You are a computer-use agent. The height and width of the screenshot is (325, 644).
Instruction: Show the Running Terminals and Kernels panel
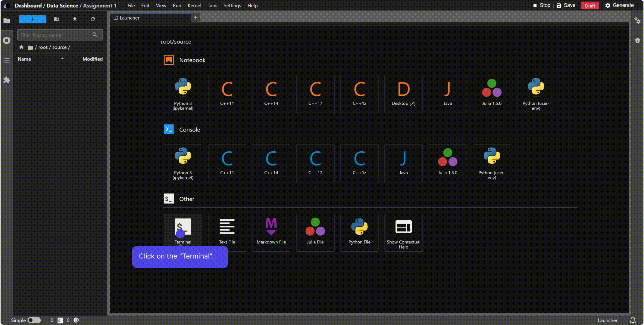click(7, 40)
